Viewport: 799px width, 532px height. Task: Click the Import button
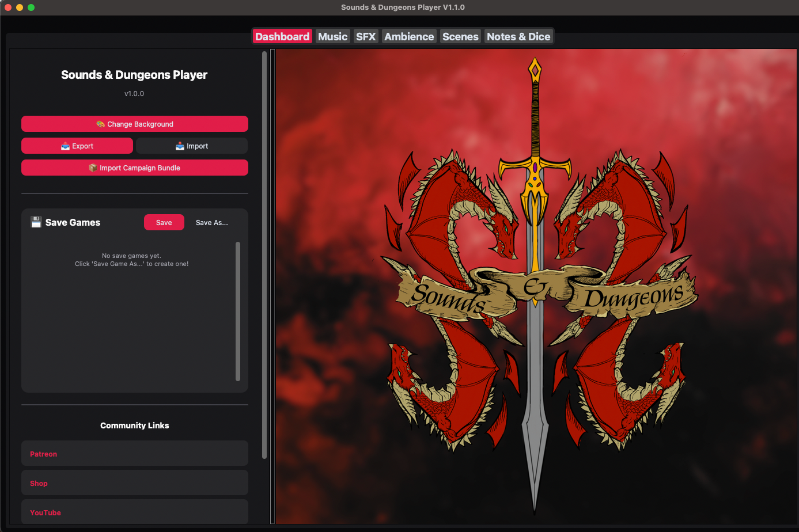click(x=192, y=146)
